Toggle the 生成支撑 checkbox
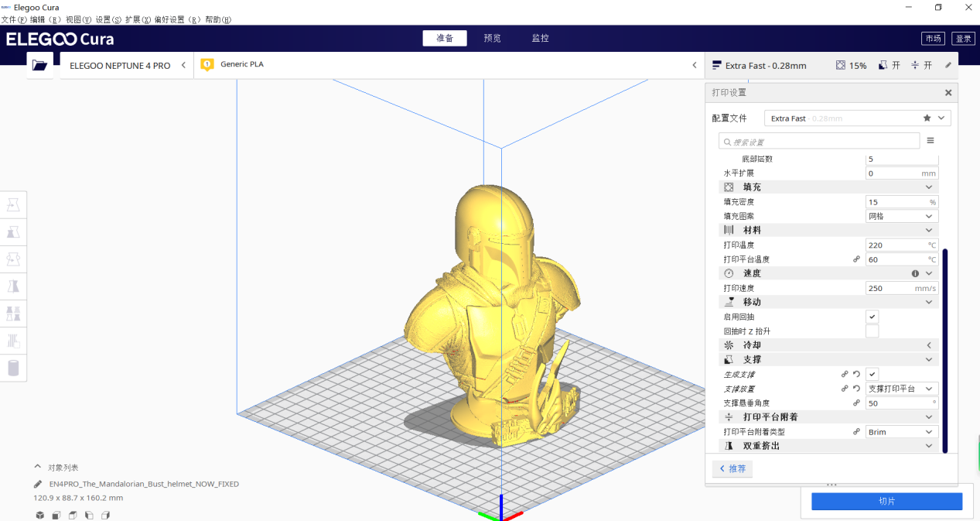Viewport: 980px width, 521px height. (x=872, y=374)
